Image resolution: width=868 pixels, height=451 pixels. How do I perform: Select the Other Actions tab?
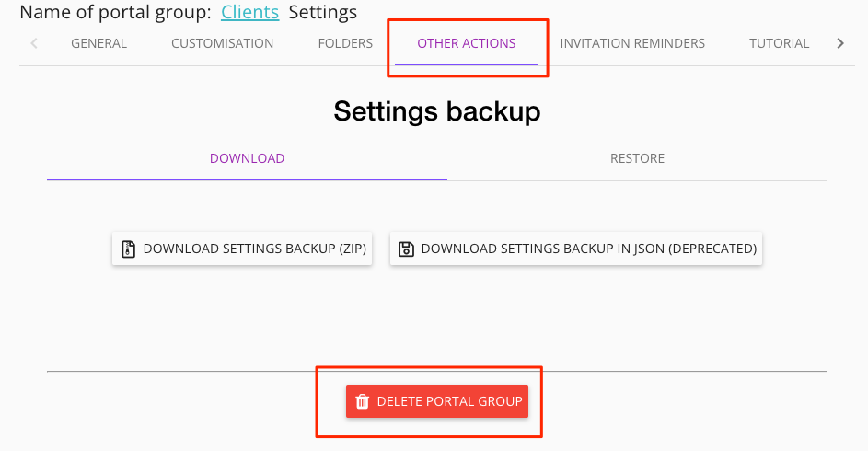(466, 43)
